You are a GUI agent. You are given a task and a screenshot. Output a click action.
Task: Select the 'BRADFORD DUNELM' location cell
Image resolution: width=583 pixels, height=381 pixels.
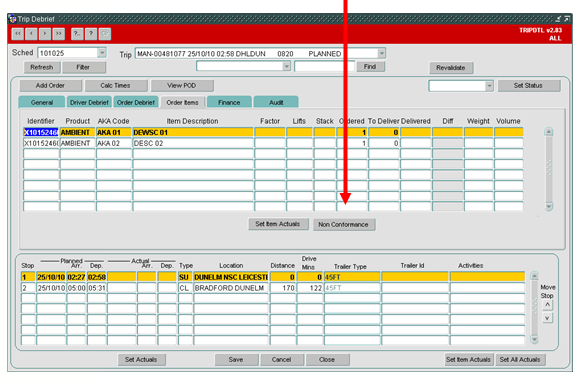[231, 288]
